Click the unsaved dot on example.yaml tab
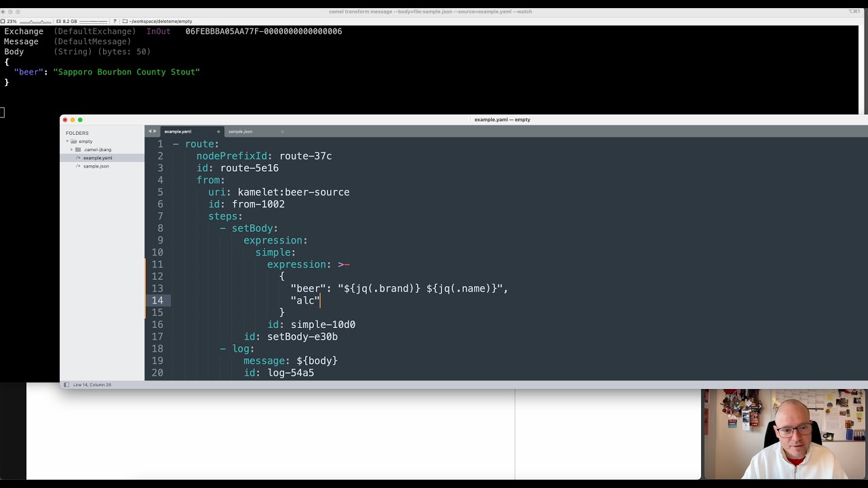Image resolution: width=868 pixels, height=488 pixels. click(x=218, y=131)
